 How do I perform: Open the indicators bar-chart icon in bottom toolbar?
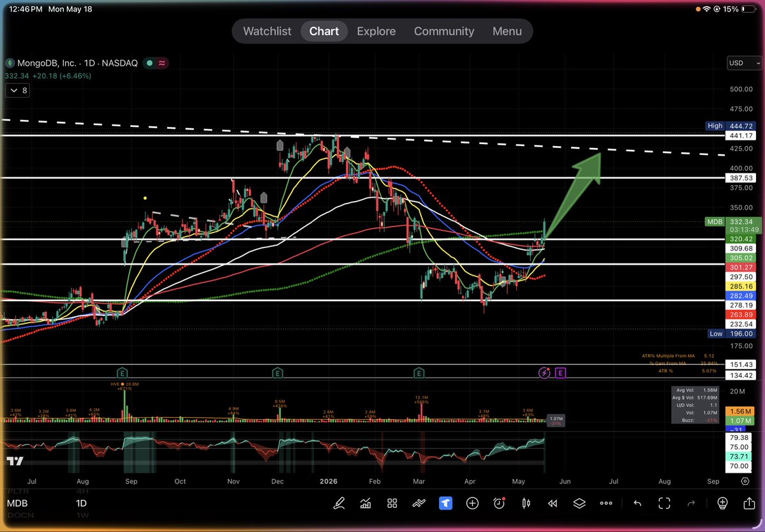[366, 503]
